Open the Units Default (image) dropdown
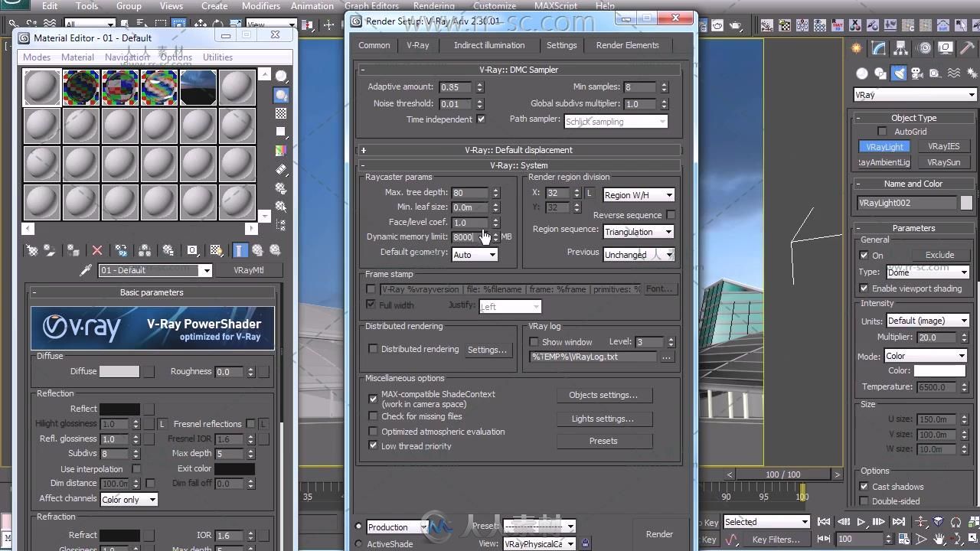 927,321
